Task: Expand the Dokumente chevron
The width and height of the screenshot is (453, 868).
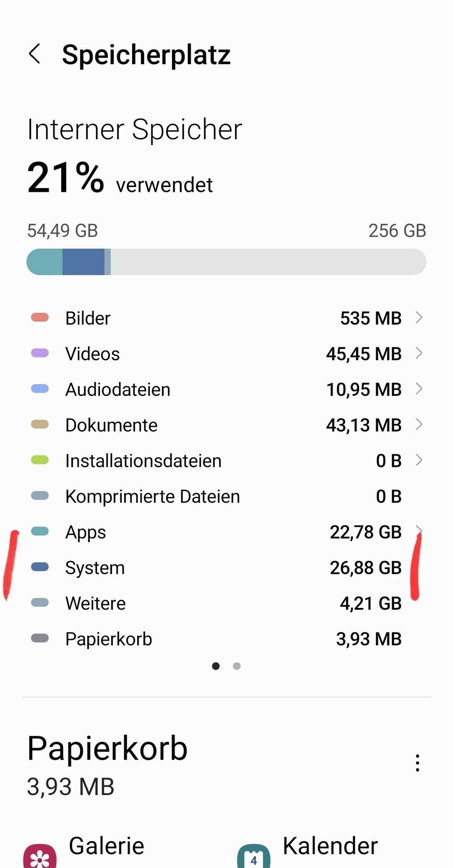Action: click(x=419, y=424)
